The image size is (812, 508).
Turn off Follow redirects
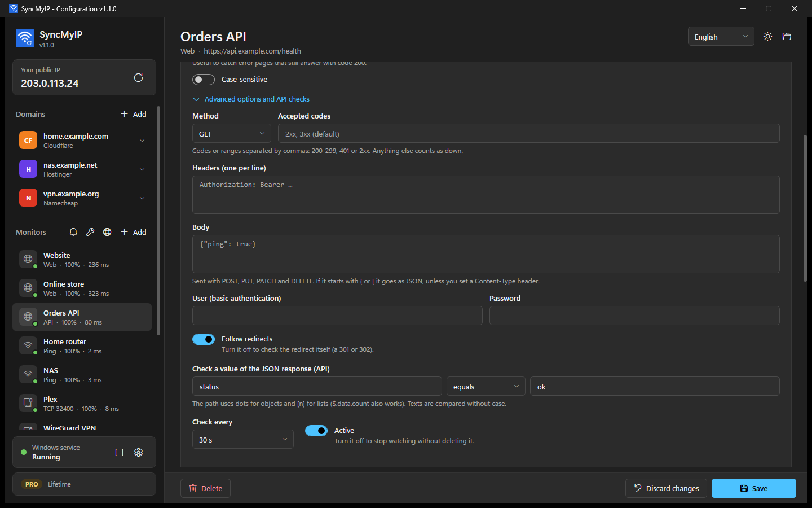(x=204, y=339)
